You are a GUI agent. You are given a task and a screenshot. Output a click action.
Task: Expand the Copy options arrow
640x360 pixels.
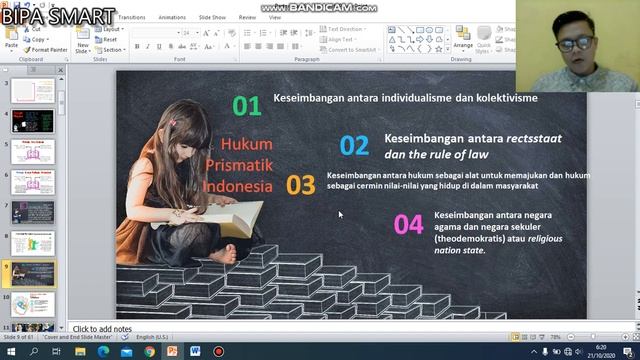(48, 40)
